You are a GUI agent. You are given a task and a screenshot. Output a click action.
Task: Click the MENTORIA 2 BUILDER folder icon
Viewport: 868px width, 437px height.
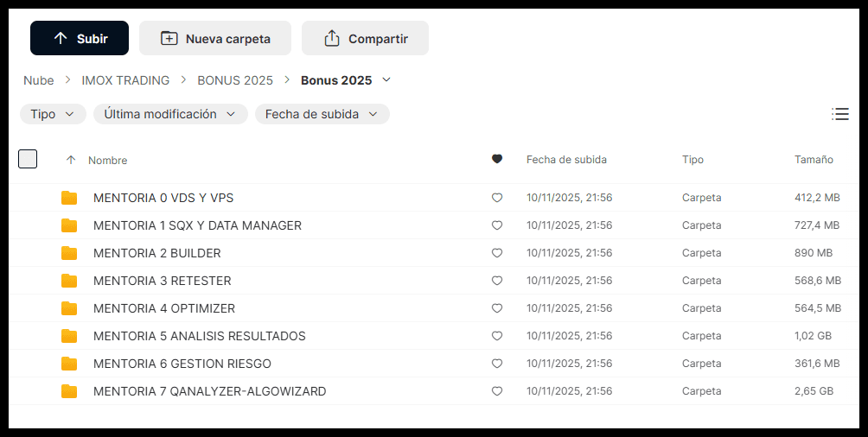[x=69, y=253]
